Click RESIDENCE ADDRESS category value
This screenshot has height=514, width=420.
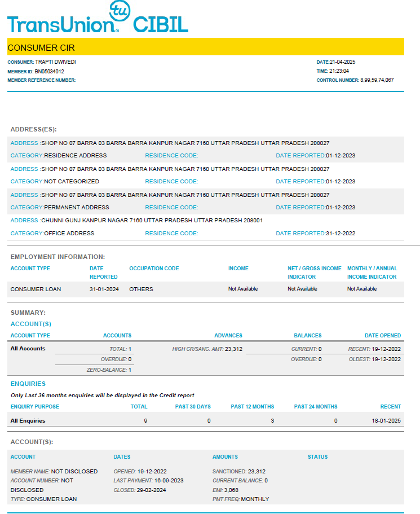click(76, 155)
